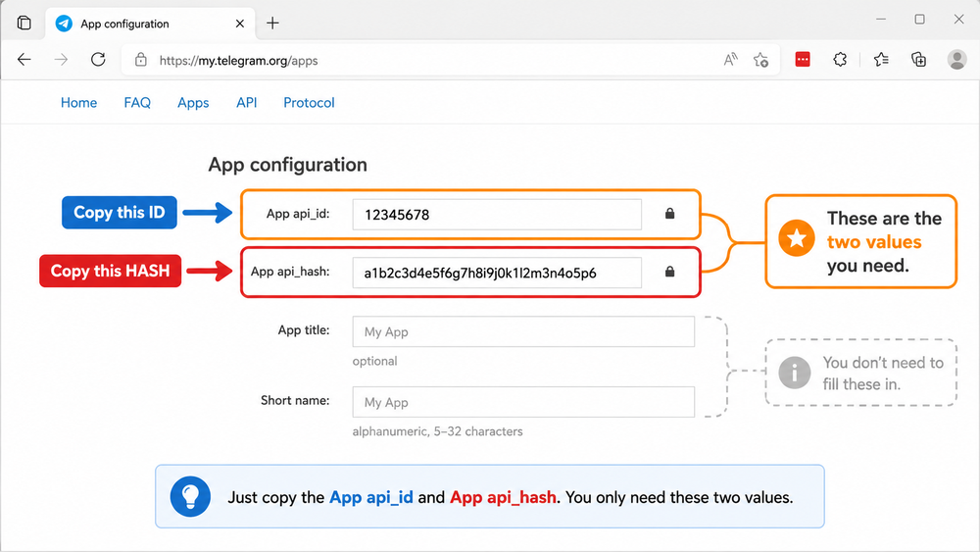Reload the current page
Image resolution: width=980 pixels, height=552 pixels.
tap(98, 60)
